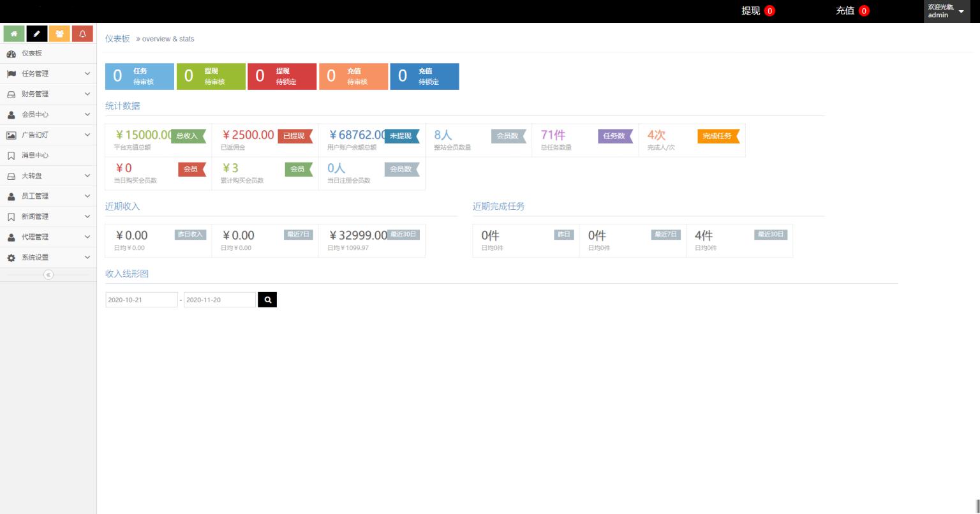Collapse the sidebar with the double-arrow icon
The image size is (980, 514).
point(48,275)
